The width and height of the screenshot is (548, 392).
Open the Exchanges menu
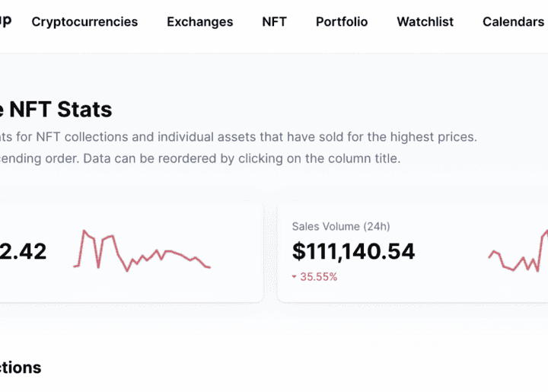coord(199,21)
